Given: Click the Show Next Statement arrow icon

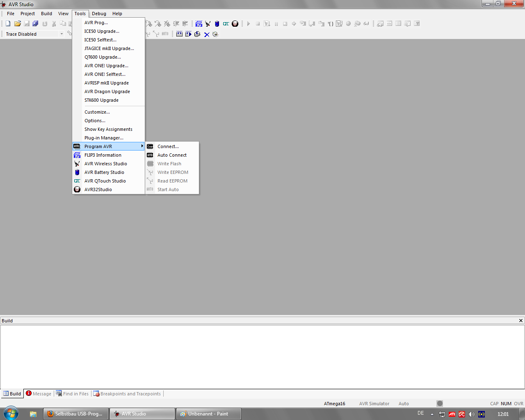Looking at the screenshot, I should (294, 24).
